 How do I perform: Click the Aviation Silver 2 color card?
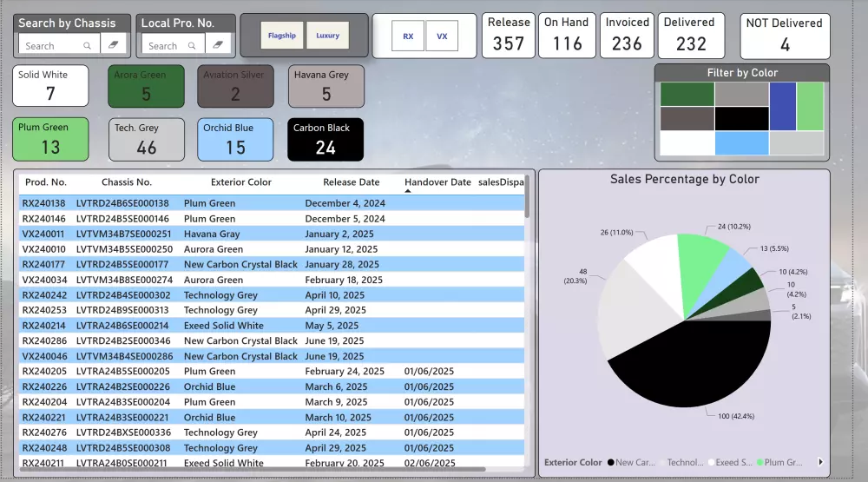tap(235, 86)
